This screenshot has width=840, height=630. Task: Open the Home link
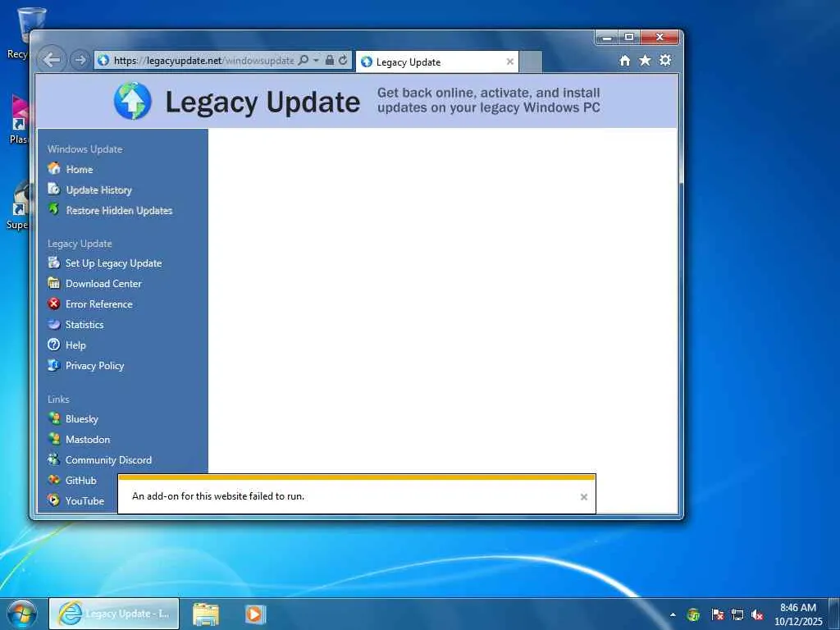[80, 169]
